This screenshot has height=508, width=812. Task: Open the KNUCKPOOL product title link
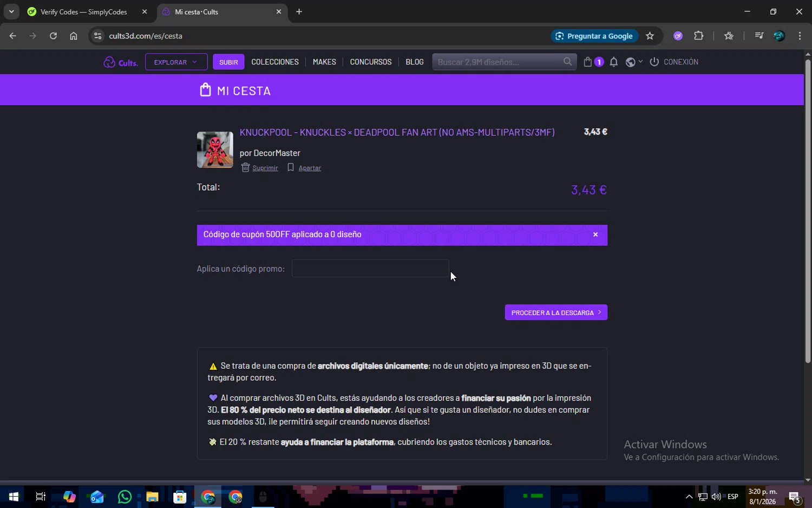coord(397,132)
